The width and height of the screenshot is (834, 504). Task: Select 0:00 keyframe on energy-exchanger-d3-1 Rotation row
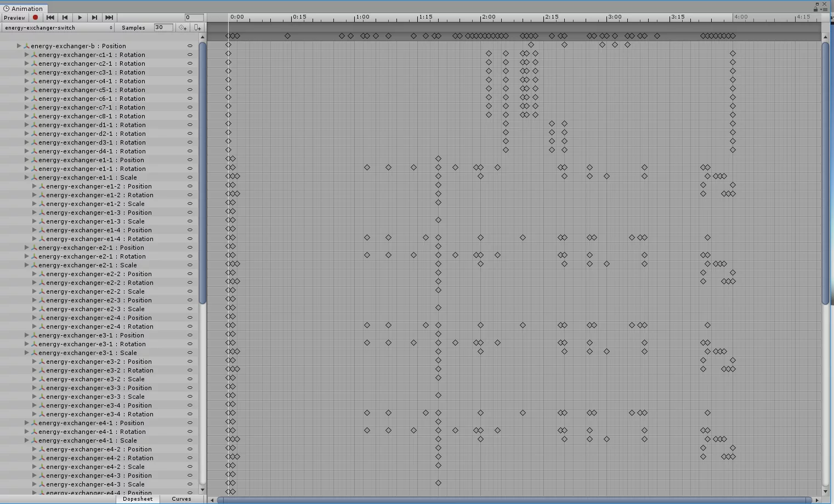point(229,141)
